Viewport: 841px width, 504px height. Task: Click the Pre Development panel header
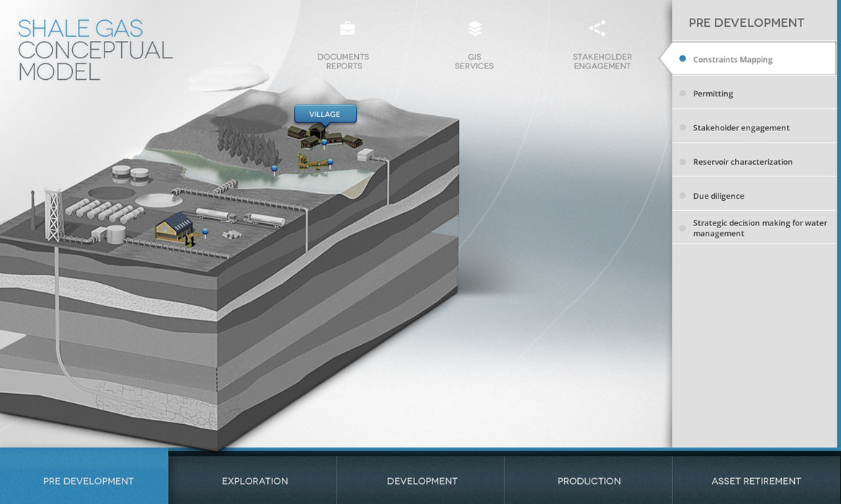click(746, 23)
